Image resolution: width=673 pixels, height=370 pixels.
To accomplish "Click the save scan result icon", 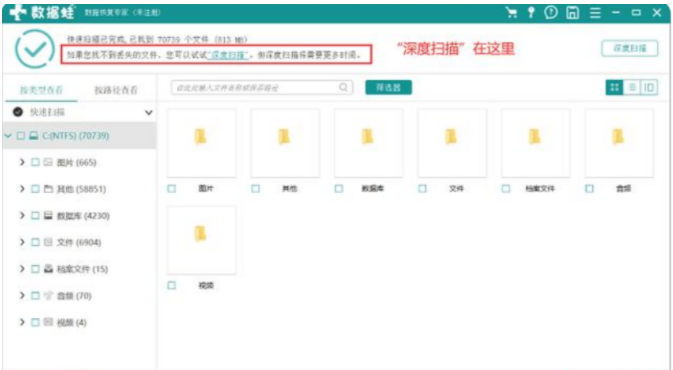I will [x=572, y=12].
